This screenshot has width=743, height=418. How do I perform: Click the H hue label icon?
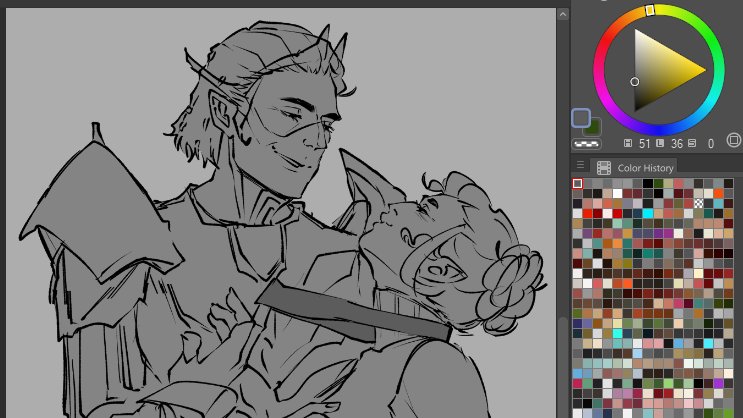(x=628, y=143)
